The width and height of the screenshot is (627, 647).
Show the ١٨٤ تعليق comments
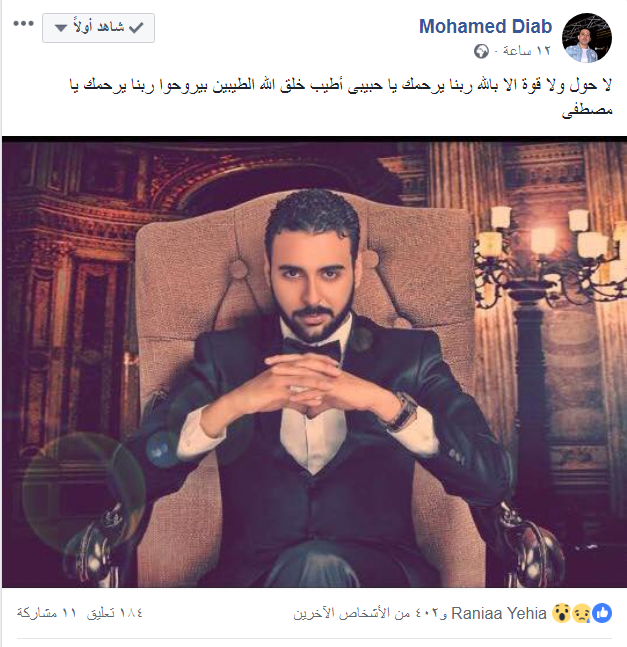pyautogui.click(x=115, y=613)
